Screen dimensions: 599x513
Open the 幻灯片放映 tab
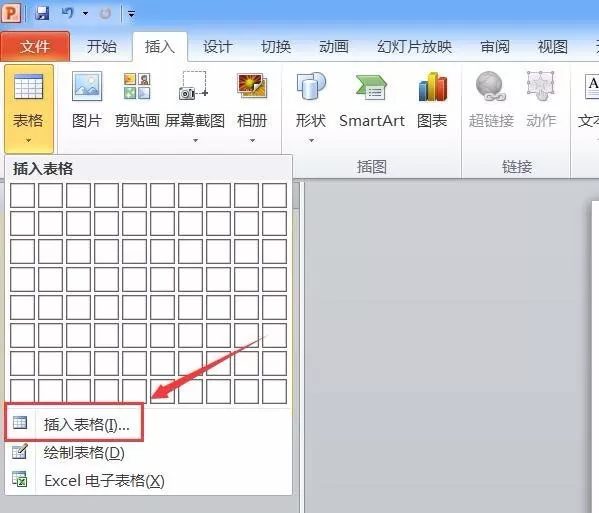click(x=414, y=47)
